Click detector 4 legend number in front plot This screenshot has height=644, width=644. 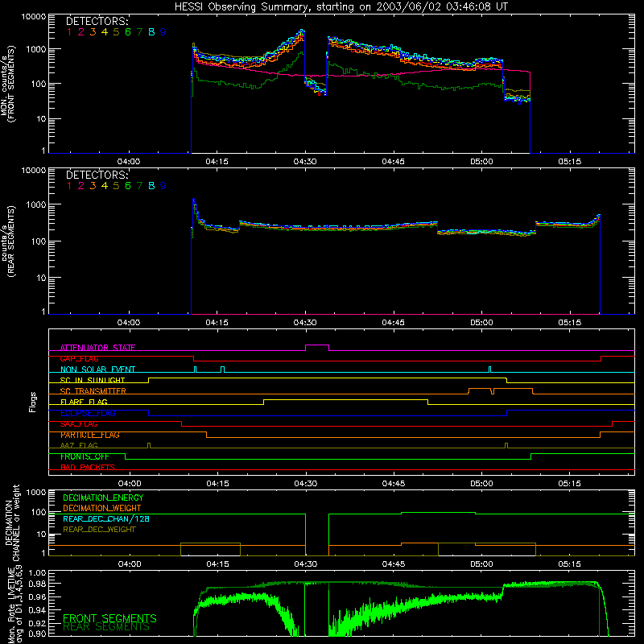[105, 32]
